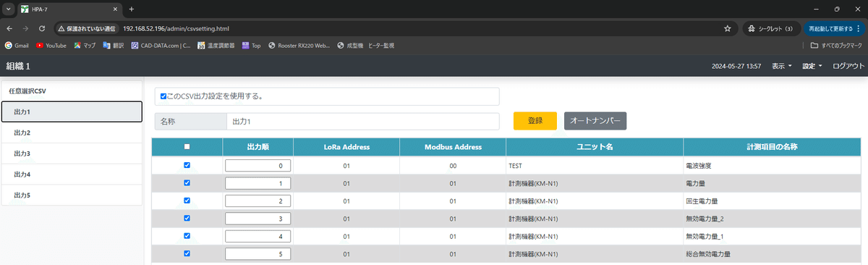Select 出力2 in sidebar

[x=72, y=132]
